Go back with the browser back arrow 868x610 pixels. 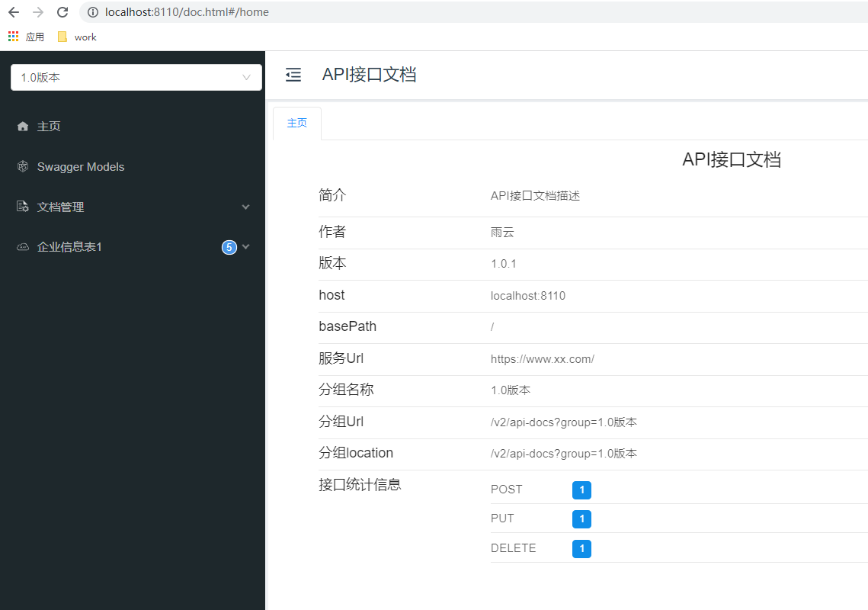(14, 12)
